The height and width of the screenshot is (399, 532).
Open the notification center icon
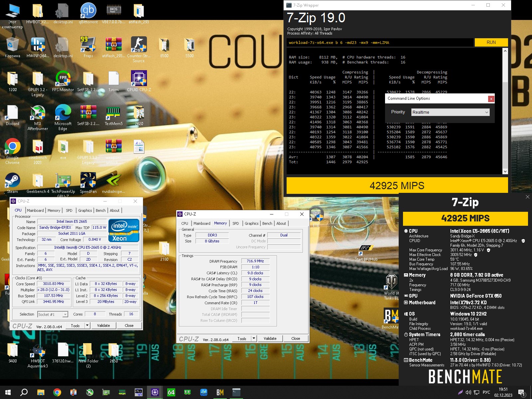coord(522,392)
